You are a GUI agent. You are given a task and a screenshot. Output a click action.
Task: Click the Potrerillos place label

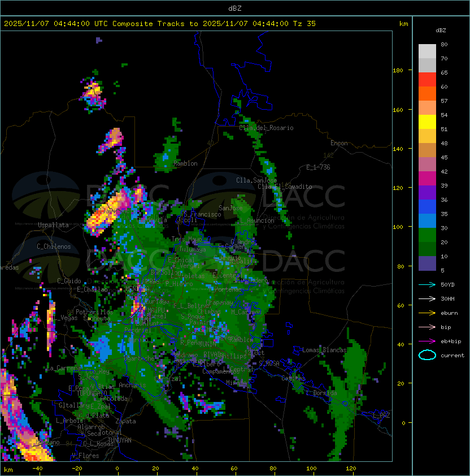coord(94,311)
